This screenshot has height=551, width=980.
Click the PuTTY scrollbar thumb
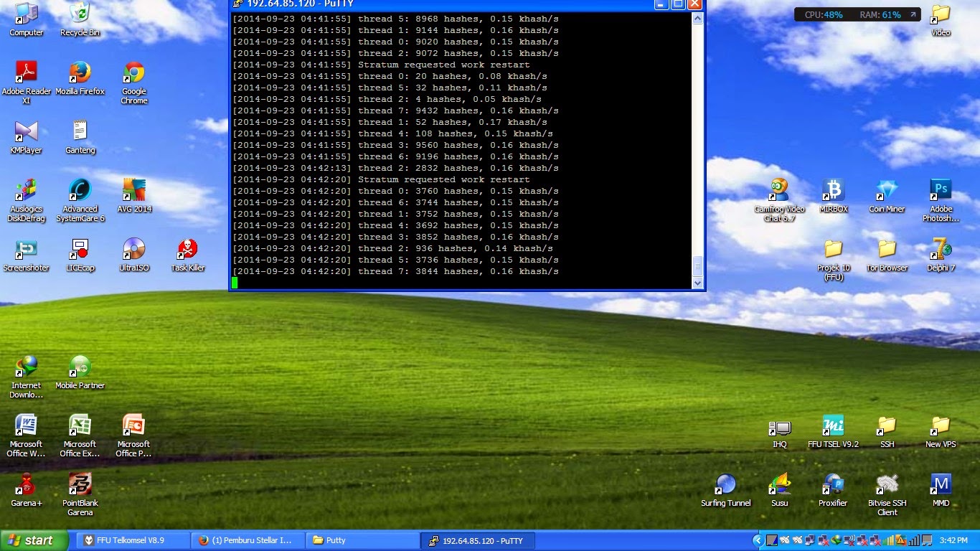click(697, 265)
